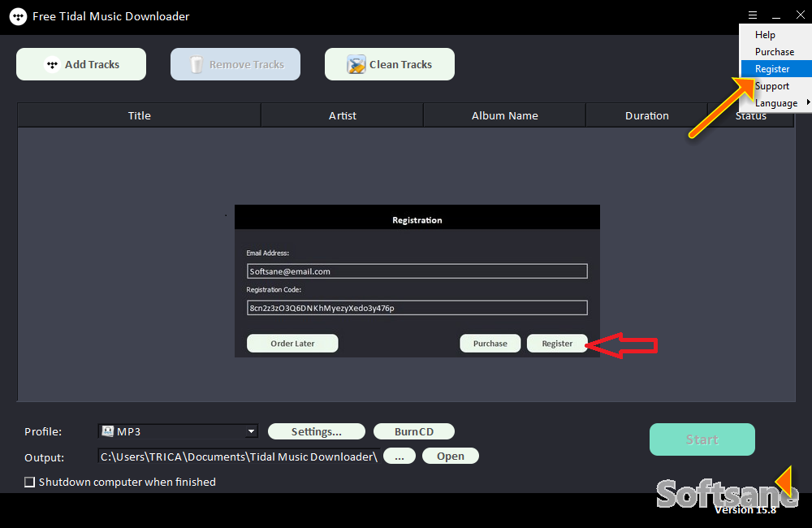Click the Tidal logo icon in title bar

pyautogui.click(x=18, y=16)
